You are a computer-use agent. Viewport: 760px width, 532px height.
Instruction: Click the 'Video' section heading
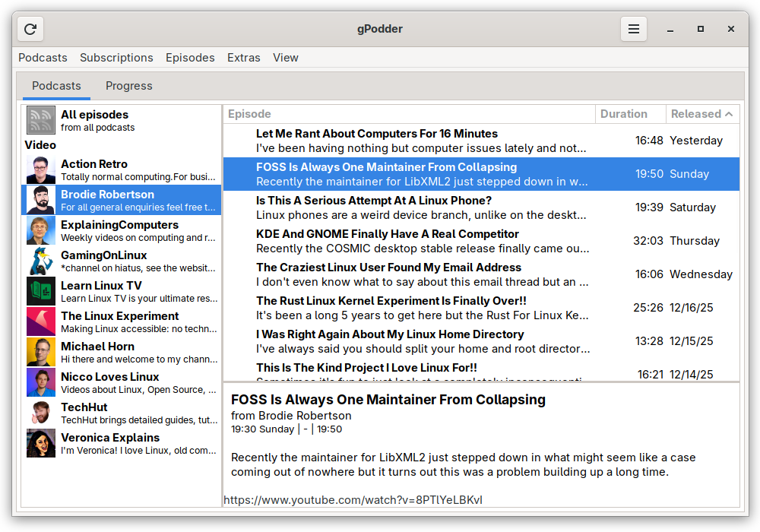(40, 145)
